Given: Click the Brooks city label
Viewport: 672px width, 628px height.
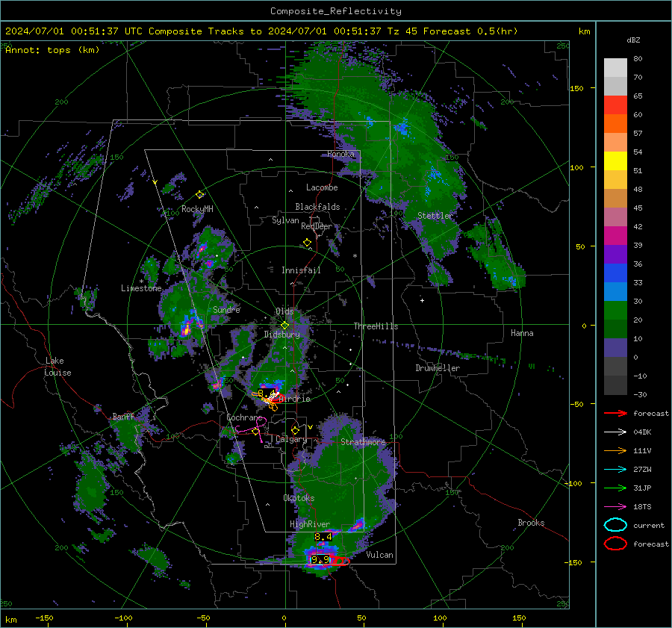Looking at the screenshot, I should tap(531, 523).
